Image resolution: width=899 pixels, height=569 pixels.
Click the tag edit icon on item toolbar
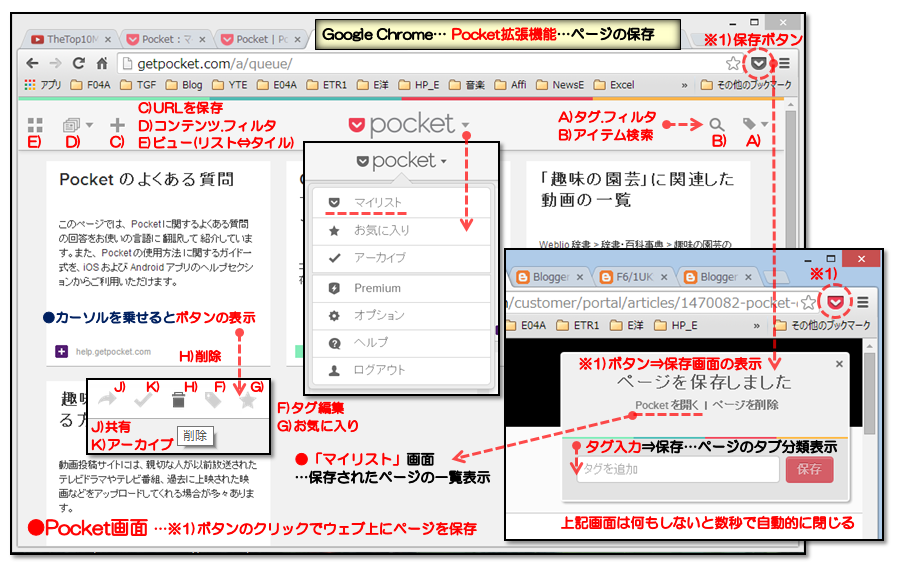213,400
